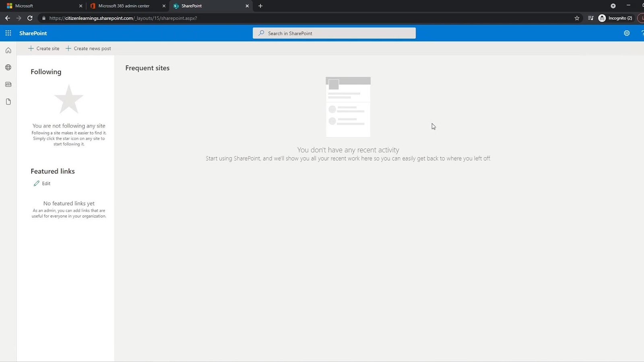The height and width of the screenshot is (362, 644).
Task: Open My files page icon in sidebar
Action: coord(8,101)
